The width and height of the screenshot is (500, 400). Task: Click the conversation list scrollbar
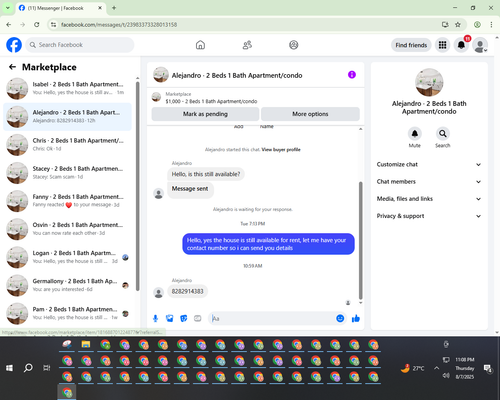pyautogui.click(x=138, y=186)
